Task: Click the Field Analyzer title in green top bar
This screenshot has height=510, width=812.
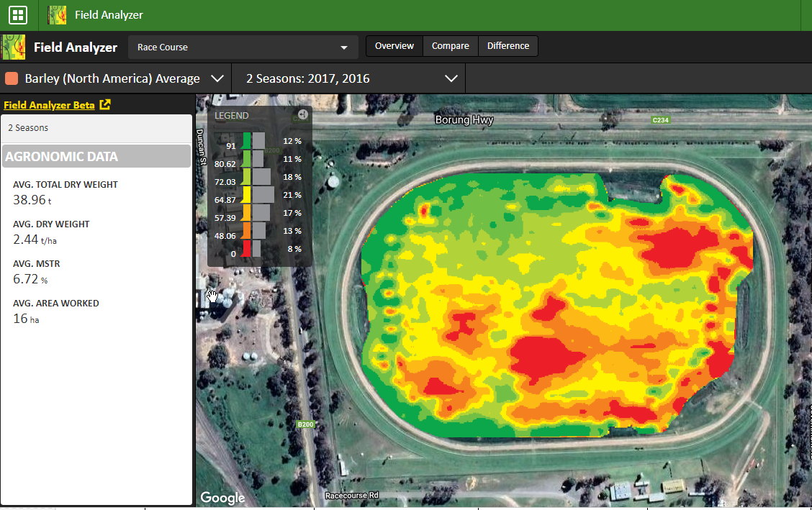Action: (109, 15)
